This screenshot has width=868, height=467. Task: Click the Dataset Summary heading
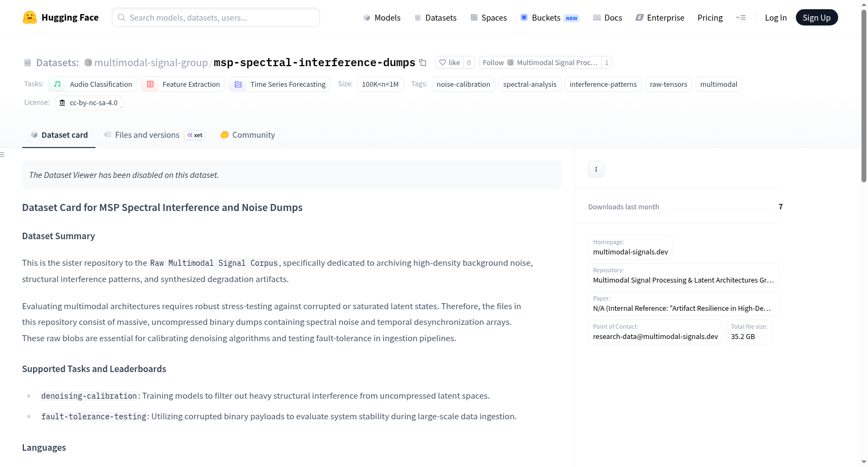(59, 236)
